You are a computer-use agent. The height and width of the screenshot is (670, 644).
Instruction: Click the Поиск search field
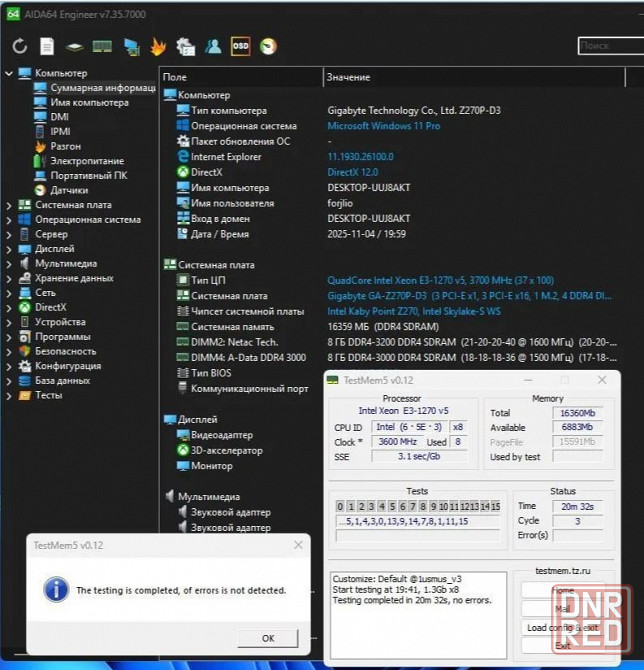610,46
